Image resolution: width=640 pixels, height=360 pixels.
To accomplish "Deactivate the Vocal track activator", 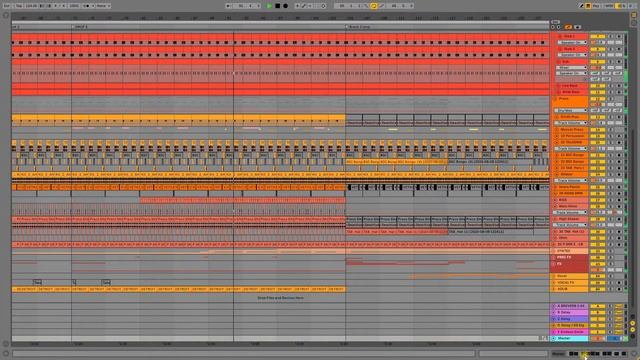I will tap(597, 276).
